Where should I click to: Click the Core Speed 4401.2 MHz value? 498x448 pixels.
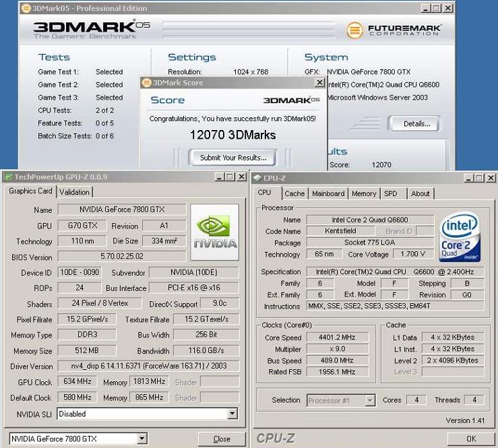337,338
